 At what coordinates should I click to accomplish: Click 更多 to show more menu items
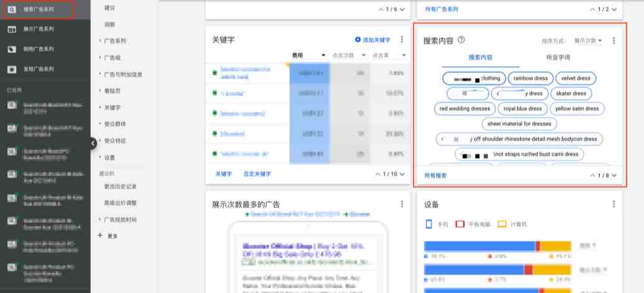click(x=113, y=236)
